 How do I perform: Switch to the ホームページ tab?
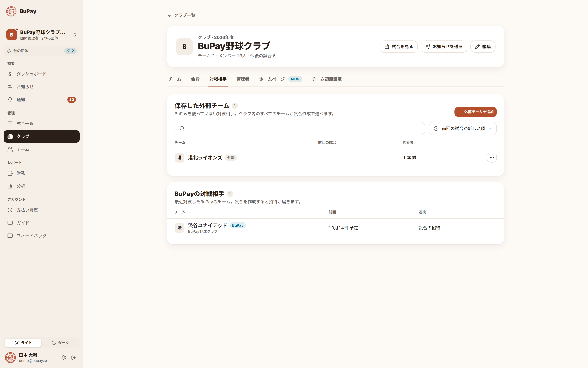[x=280, y=79]
